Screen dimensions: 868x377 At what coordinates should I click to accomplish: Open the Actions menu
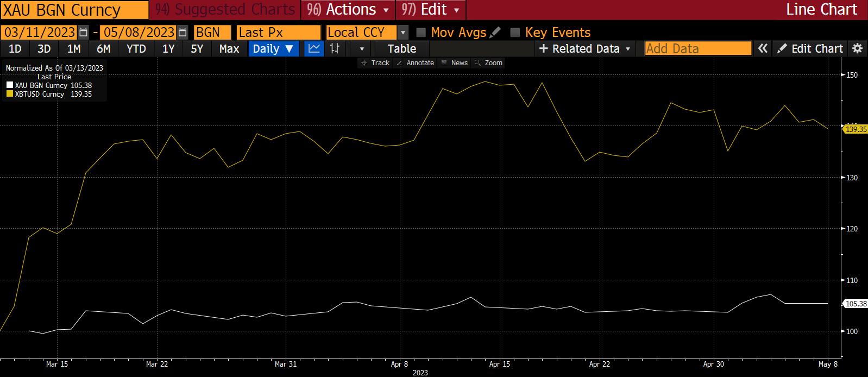[x=348, y=10]
